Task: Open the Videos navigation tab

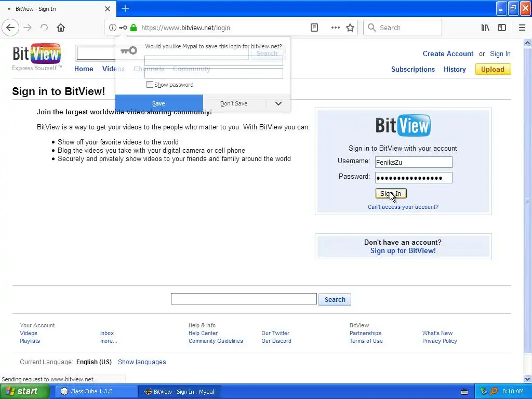Action: [113, 69]
